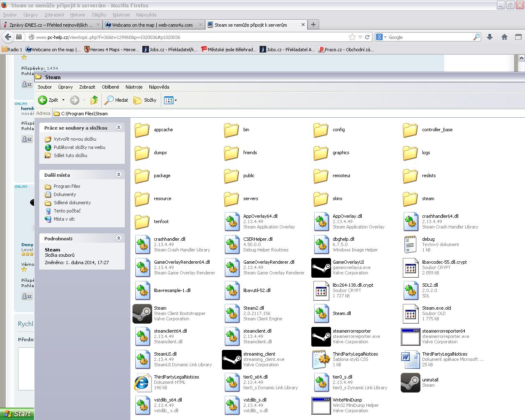Collapse the Další místa panel
This screenshot has height=420, width=525.
point(119,175)
